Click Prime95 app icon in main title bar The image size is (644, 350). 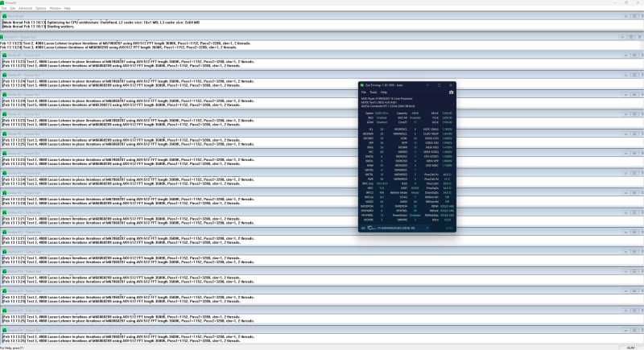pyautogui.click(x=2, y=2)
